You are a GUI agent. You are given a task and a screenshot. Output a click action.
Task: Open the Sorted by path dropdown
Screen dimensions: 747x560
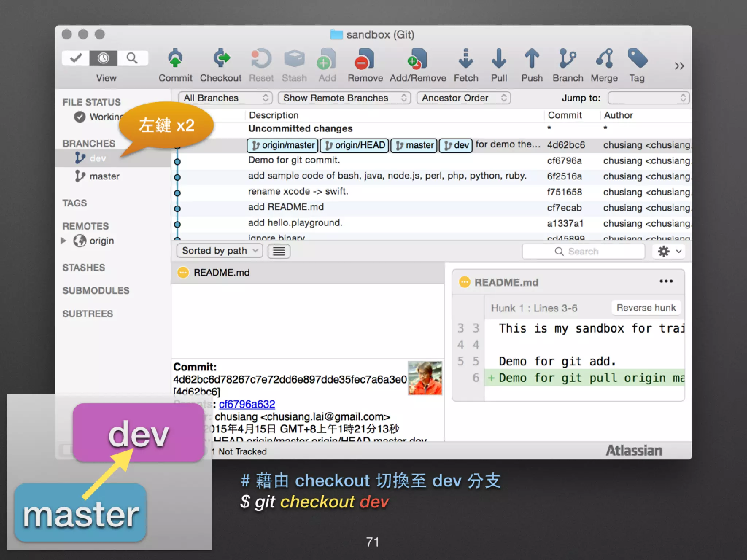(220, 251)
